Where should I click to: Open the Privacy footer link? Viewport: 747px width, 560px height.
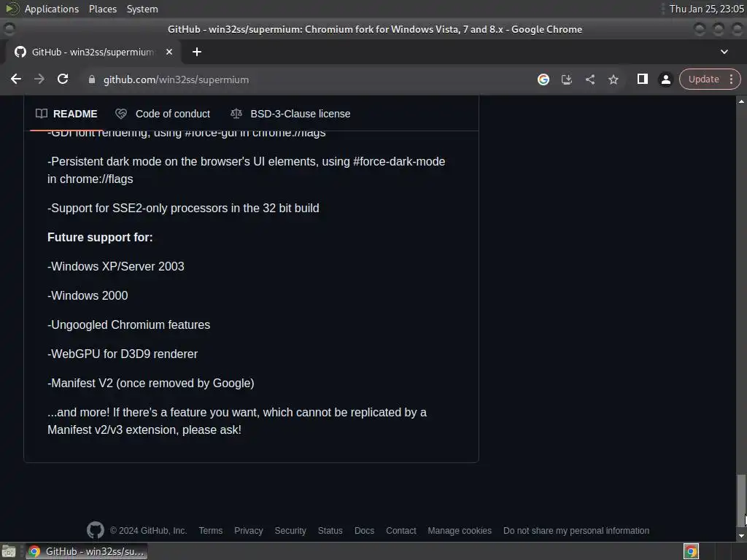click(248, 531)
